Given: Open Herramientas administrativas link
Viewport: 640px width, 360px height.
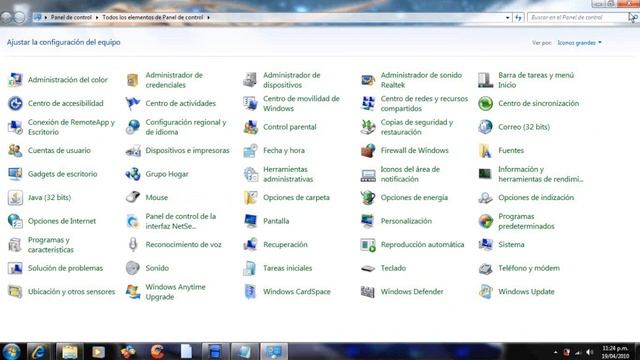Looking at the screenshot, I should tap(288, 174).
